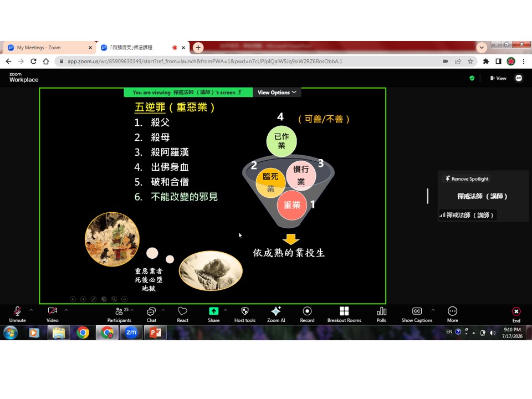Image resolution: width=532 pixels, height=399 pixels.
Task: Select the 禪戒法師 participant video tile
Action: pos(482,196)
